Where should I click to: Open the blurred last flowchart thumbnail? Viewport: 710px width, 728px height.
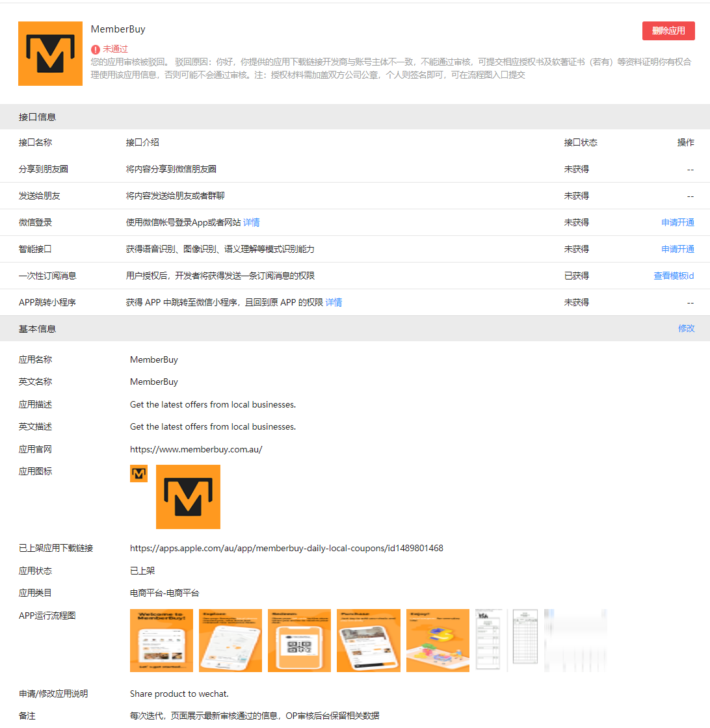tap(576, 641)
